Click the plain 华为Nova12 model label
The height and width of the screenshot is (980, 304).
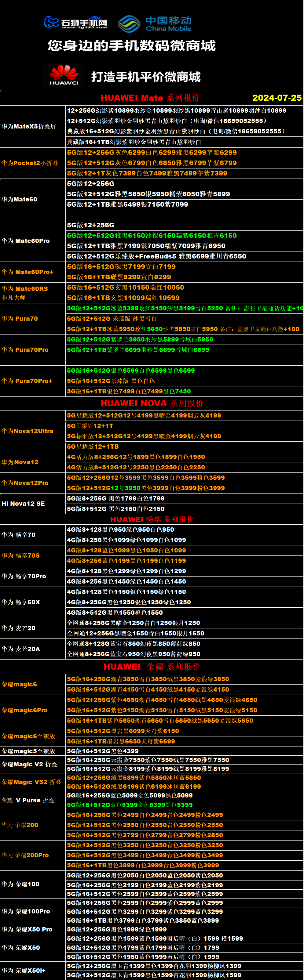pos(20,462)
